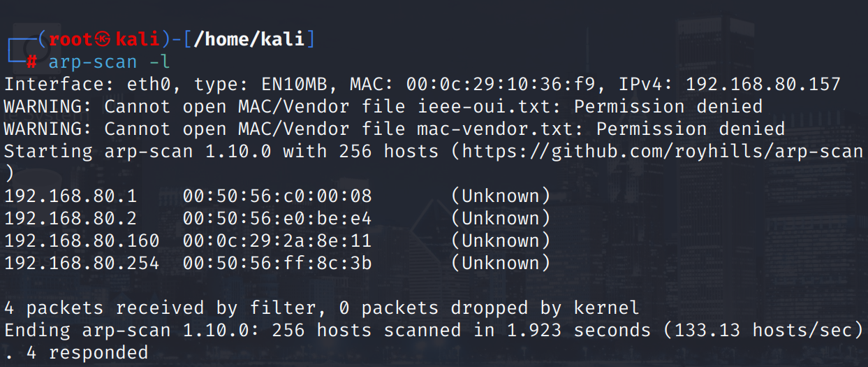
Task: Click the host IP 192.168.80.254
Action: pyautogui.click(x=82, y=264)
